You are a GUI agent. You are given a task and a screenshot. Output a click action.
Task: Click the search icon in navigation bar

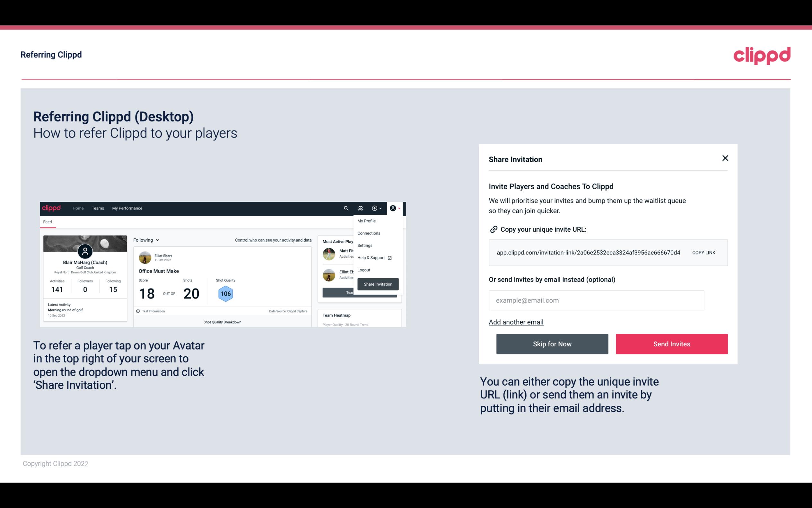pyautogui.click(x=345, y=208)
